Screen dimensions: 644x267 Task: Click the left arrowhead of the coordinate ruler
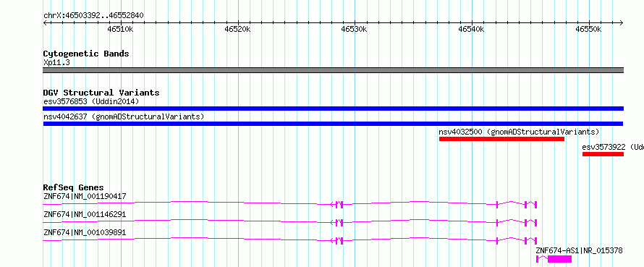click(45, 23)
